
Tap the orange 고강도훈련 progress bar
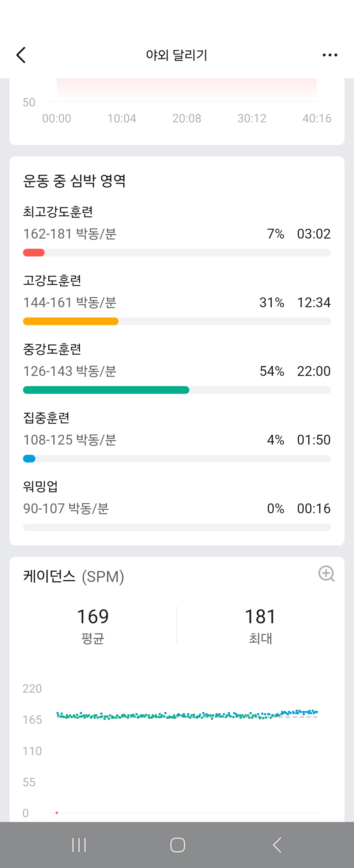[x=71, y=321]
